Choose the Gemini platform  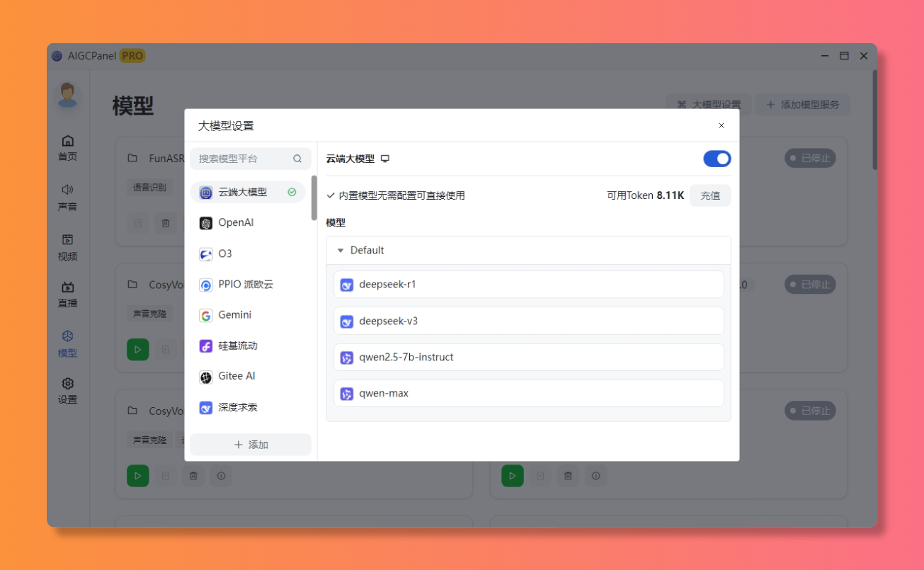pyautogui.click(x=234, y=315)
